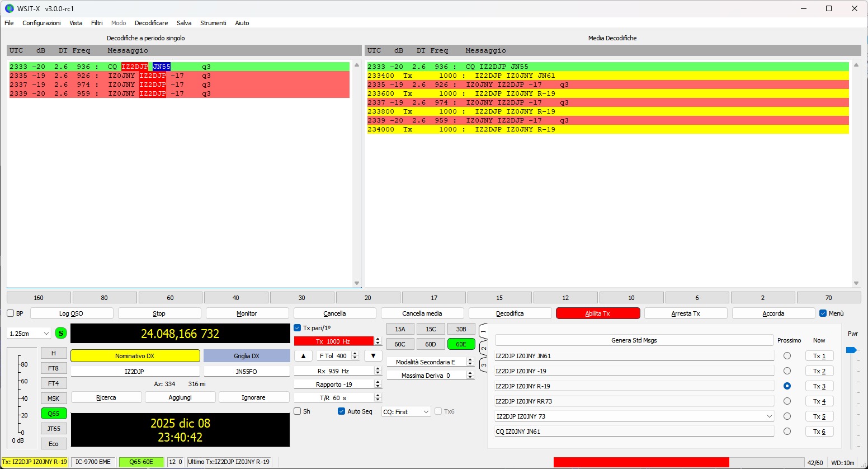Viewport: 868px width, 469px height.
Task: Uncheck the Tx pari/1° checkbox
Action: pos(297,329)
